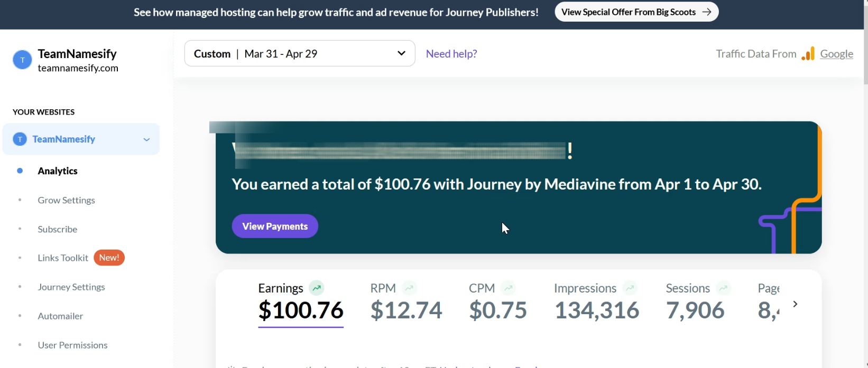The width and height of the screenshot is (868, 368).
Task: Open the Need help? link
Action: tap(451, 54)
